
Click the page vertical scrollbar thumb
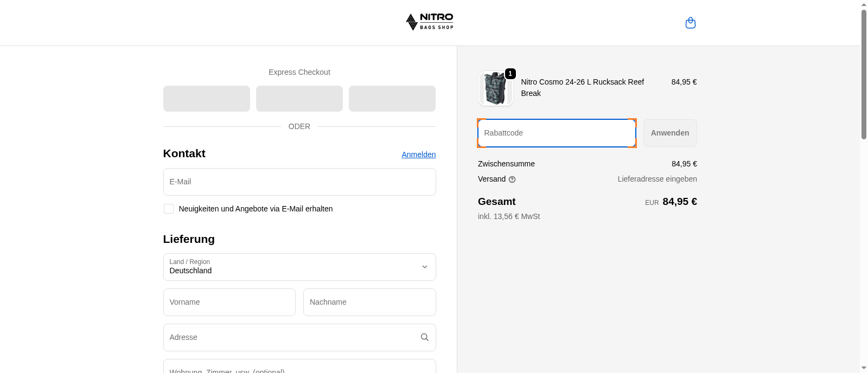[864, 74]
